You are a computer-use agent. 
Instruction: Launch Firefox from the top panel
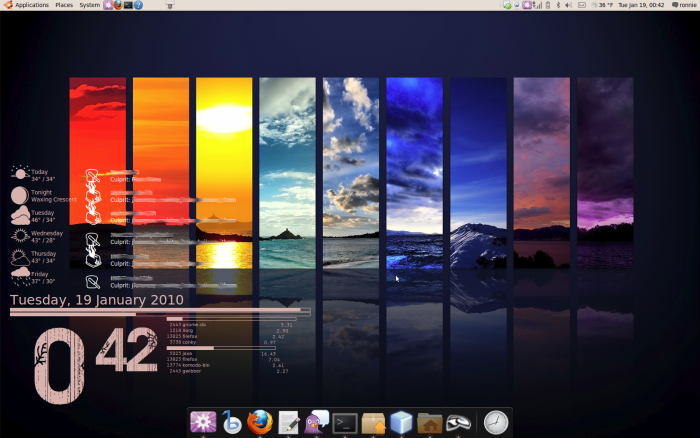point(118,5)
